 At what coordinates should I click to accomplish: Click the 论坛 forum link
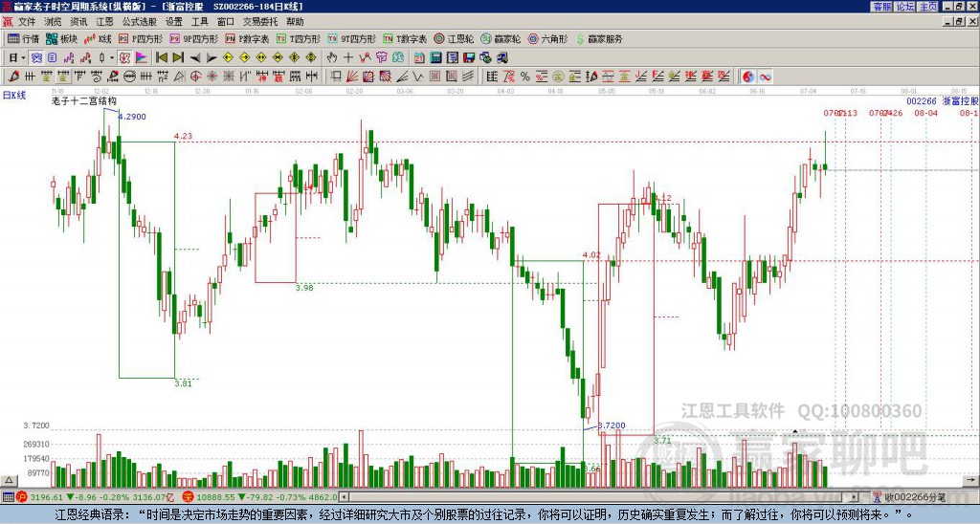[905, 6]
